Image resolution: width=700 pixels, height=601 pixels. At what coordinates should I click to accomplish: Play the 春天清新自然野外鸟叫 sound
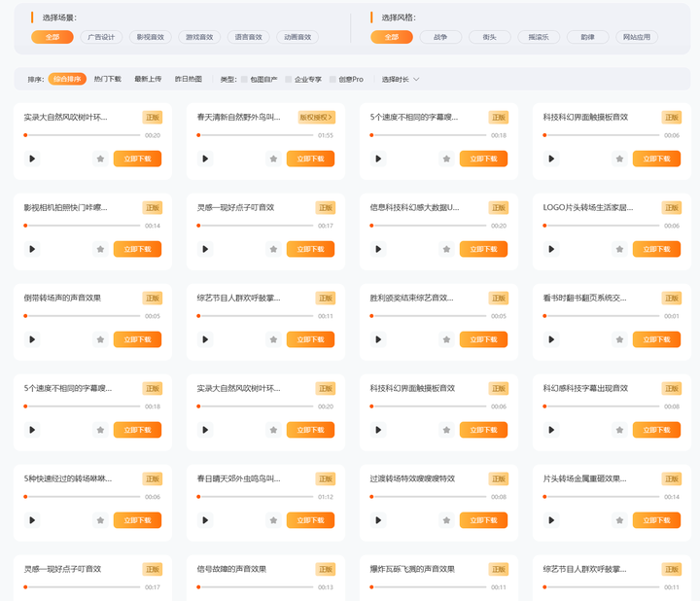tap(205, 159)
